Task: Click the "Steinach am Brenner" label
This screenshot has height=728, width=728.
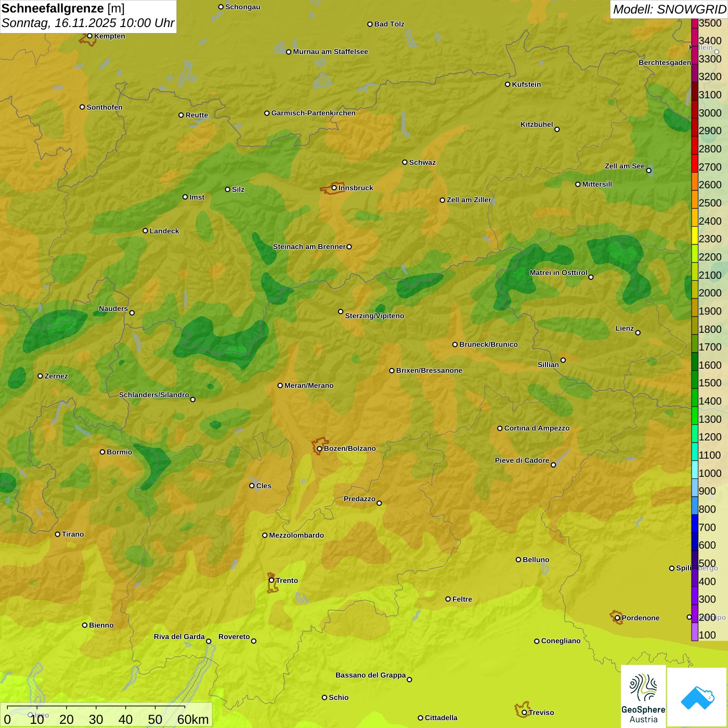Action: 309,246
